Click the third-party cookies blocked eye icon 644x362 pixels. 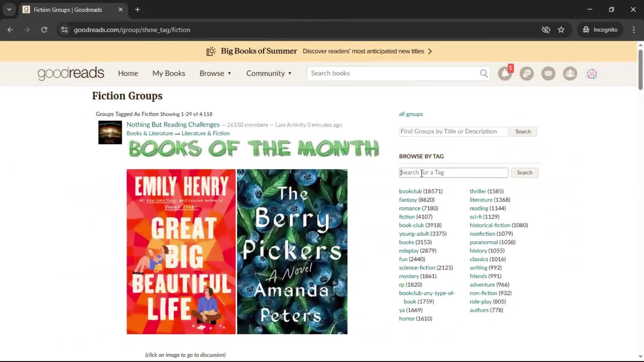point(546,30)
